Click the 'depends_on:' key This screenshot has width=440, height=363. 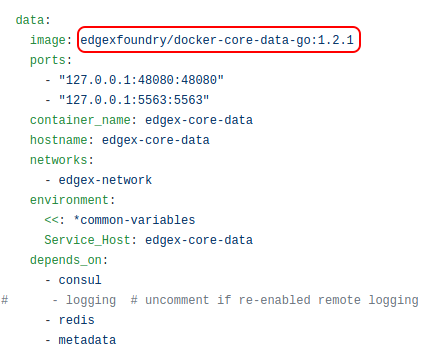pos(69,260)
